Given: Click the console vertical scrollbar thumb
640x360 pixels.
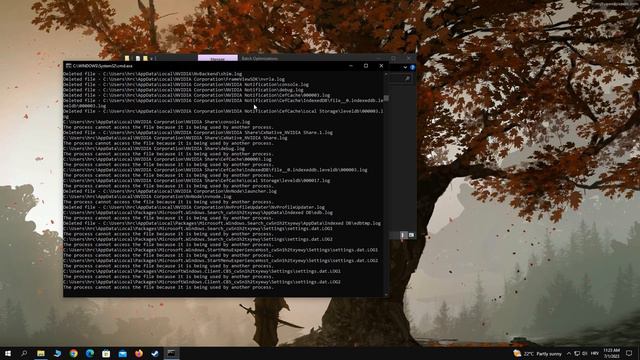Looking at the screenshot, I should click(x=386, y=98).
